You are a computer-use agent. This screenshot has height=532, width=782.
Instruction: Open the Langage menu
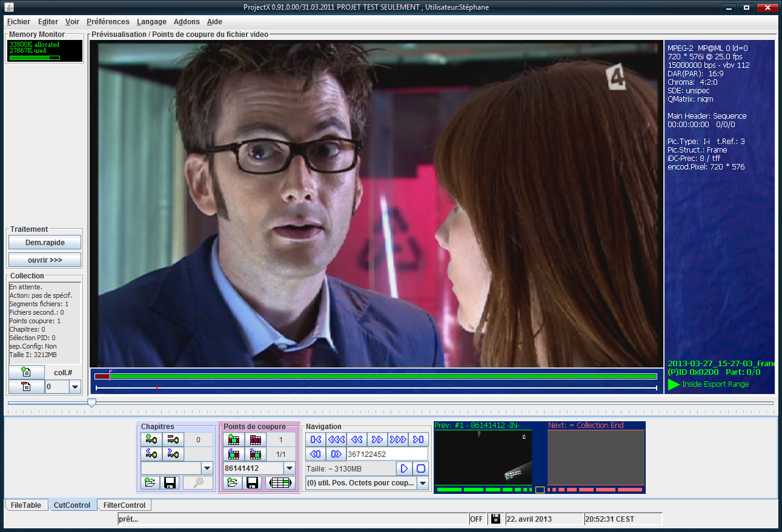151,22
